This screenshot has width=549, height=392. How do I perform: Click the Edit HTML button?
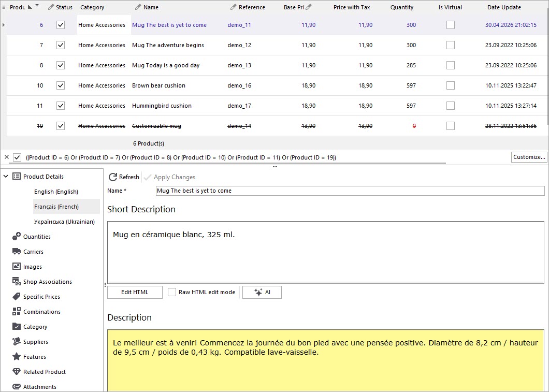pyautogui.click(x=135, y=292)
